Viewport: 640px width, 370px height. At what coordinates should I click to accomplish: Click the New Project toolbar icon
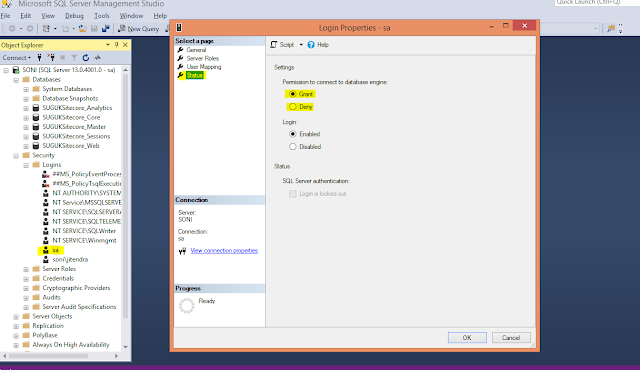coord(46,29)
